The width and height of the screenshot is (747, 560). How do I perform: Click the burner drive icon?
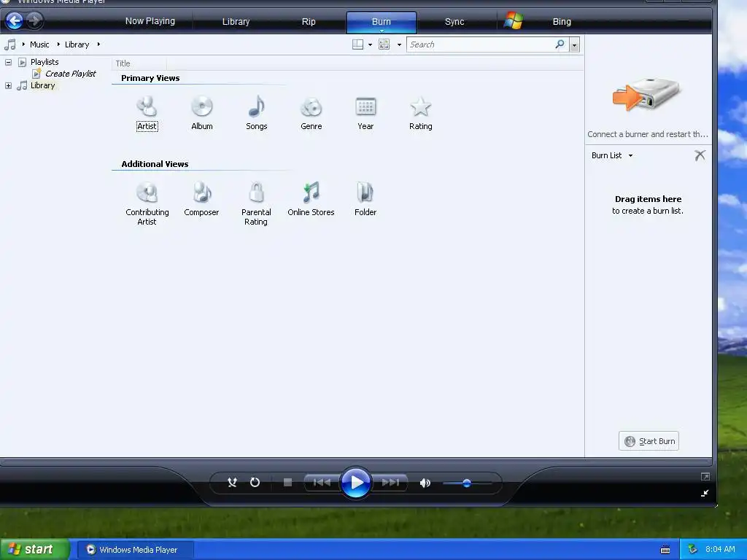pyautogui.click(x=646, y=94)
